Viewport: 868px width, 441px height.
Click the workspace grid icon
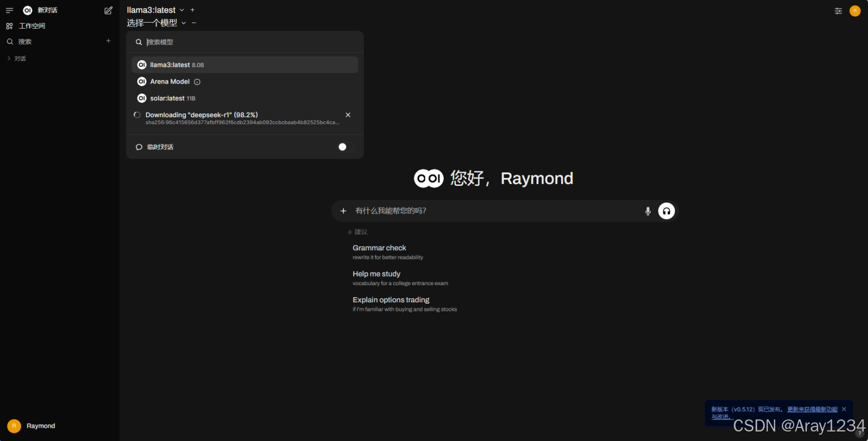point(10,26)
